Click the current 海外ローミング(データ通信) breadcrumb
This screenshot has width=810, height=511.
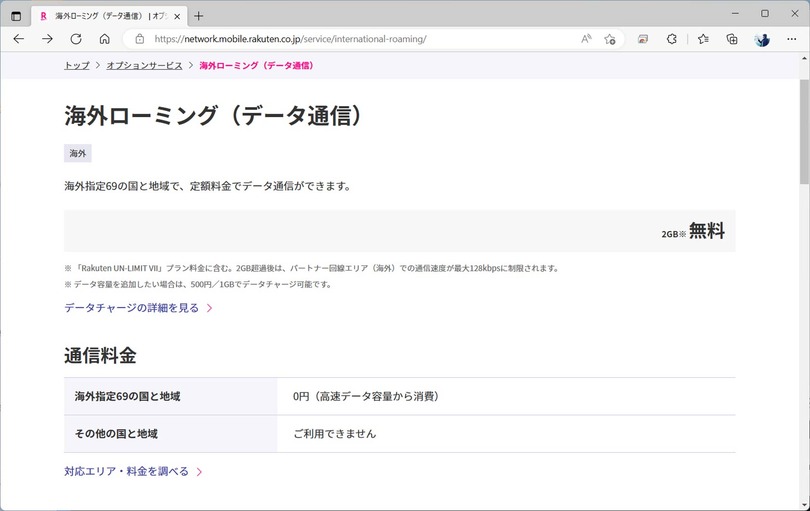pos(257,66)
